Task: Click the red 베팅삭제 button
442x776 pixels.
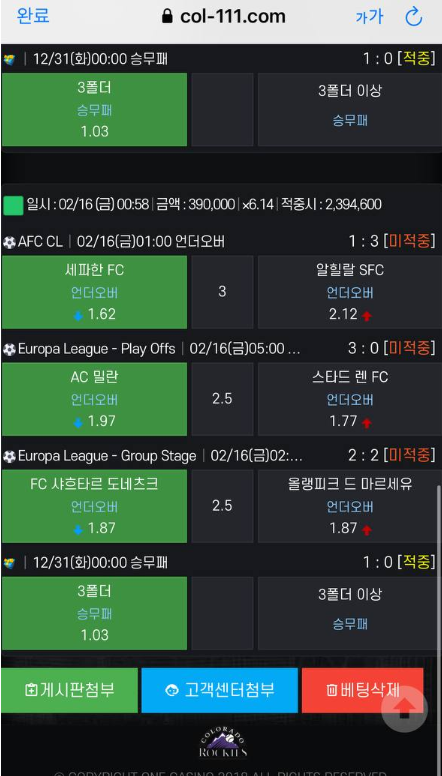Action: point(362,690)
